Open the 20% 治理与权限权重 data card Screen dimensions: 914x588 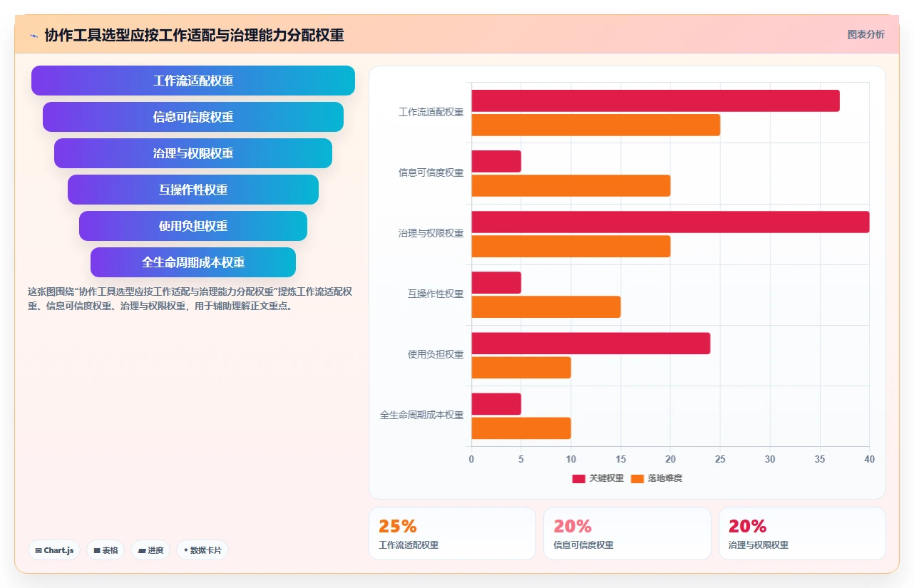pyautogui.click(x=802, y=533)
